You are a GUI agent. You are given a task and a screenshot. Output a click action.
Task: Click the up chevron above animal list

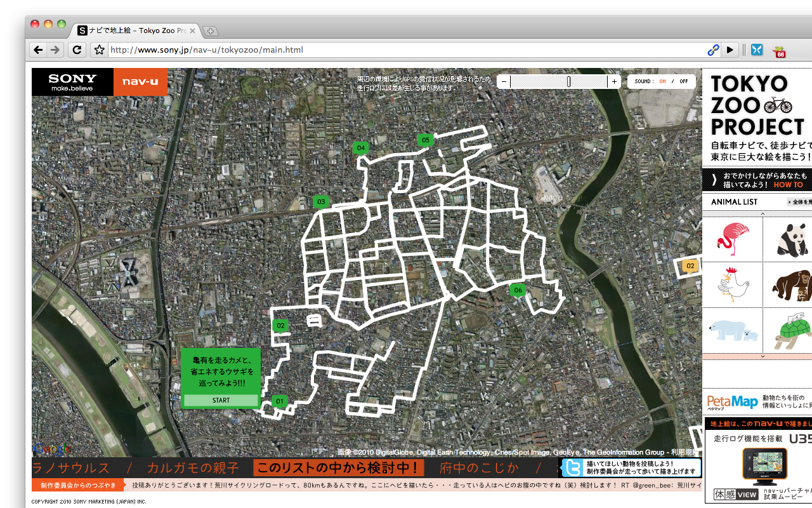[763, 214]
